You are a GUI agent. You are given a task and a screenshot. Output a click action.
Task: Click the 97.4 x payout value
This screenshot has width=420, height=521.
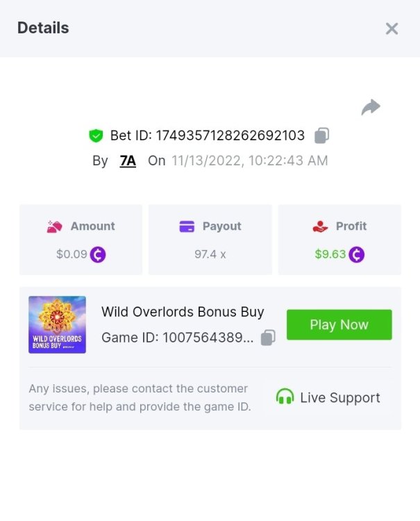point(210,254)
